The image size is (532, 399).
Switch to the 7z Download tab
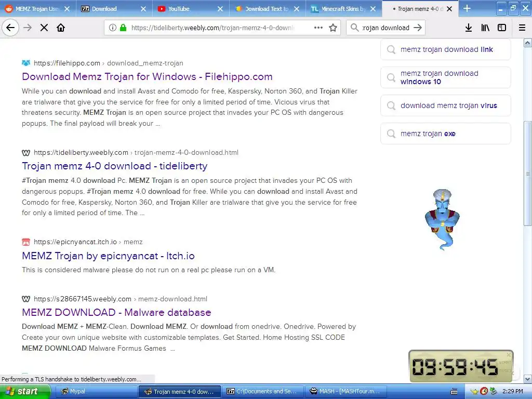point(114,9)
